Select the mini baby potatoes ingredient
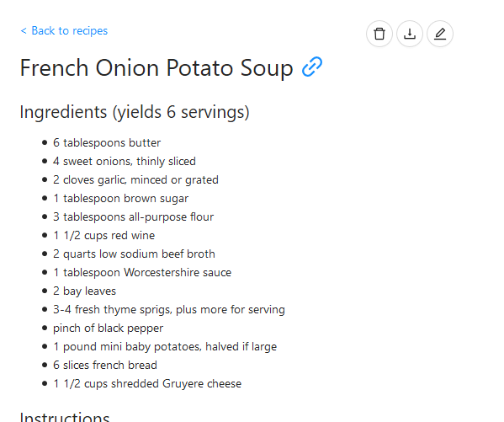Image resolution: width=504 pixels, height=422 pixels. (165, 346)
